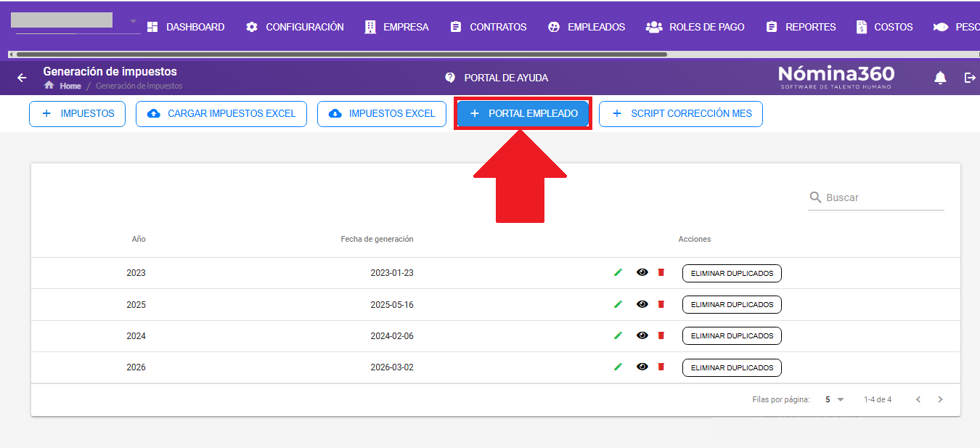The height and width of the screenshot is (448, 980).
Task: Delete the 2026 row with trash icon
Action: (661, 367)
